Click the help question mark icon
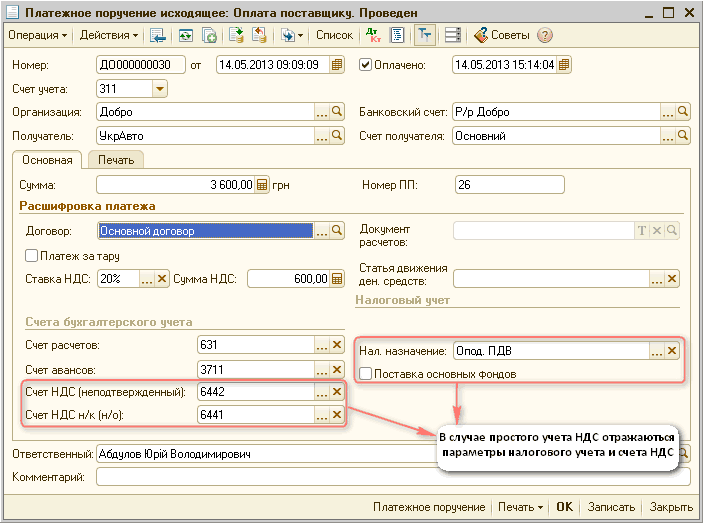This screenshot has width=703, height=523. pyautogui.click(x=545, y=35)
